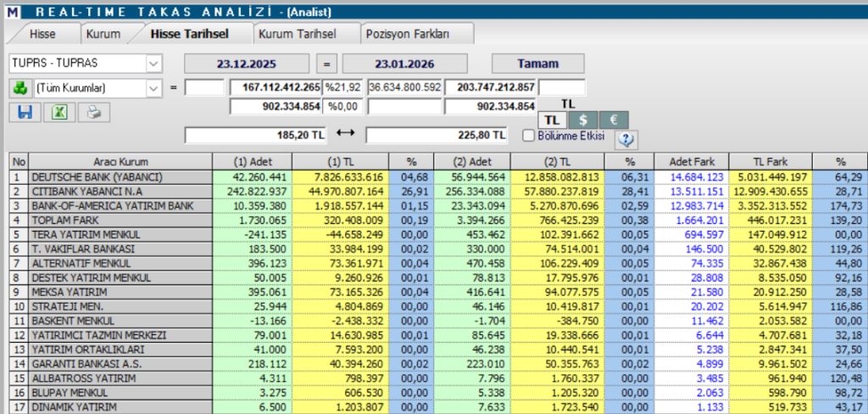Click the equals button between the dates
The image size is (868, 414).
click(327, 64)
